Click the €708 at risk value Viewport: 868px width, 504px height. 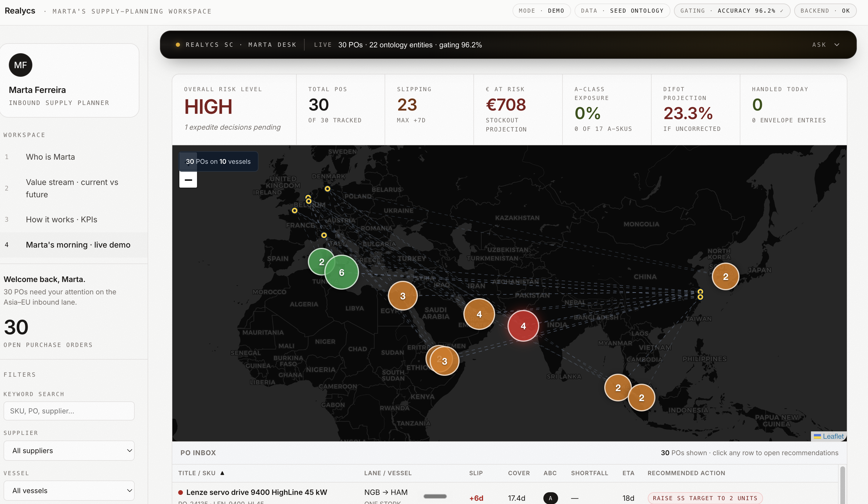pos(506,105)
